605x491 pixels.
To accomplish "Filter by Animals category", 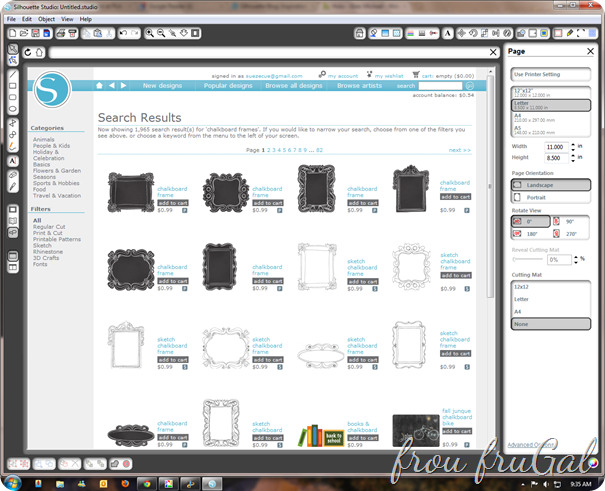I will (44, 139).
